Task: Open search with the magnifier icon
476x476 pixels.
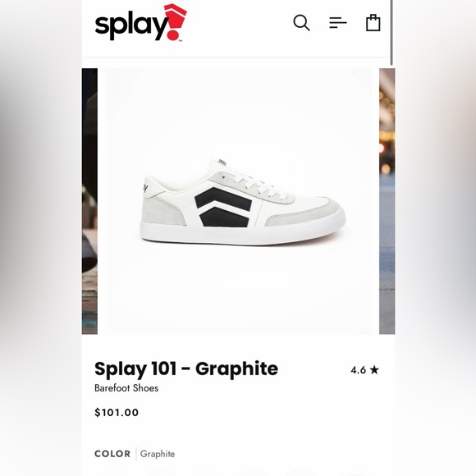Action: [301, 23]
